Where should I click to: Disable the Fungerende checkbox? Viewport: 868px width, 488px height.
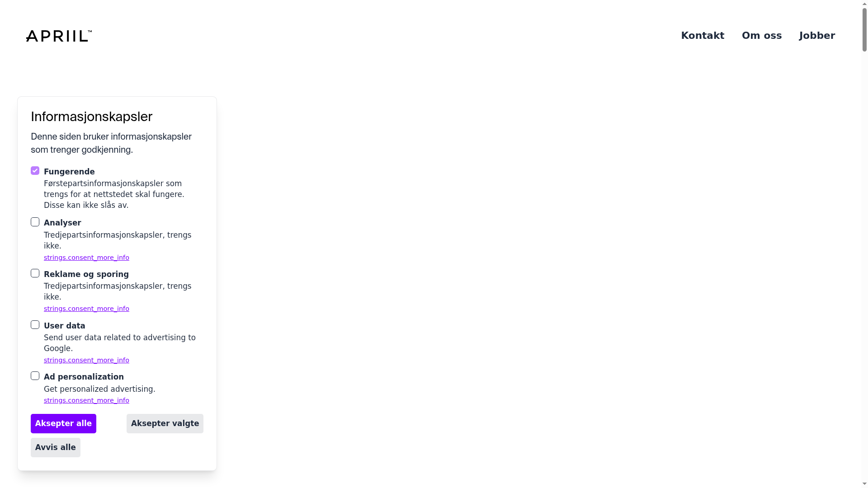pos(35,170)
